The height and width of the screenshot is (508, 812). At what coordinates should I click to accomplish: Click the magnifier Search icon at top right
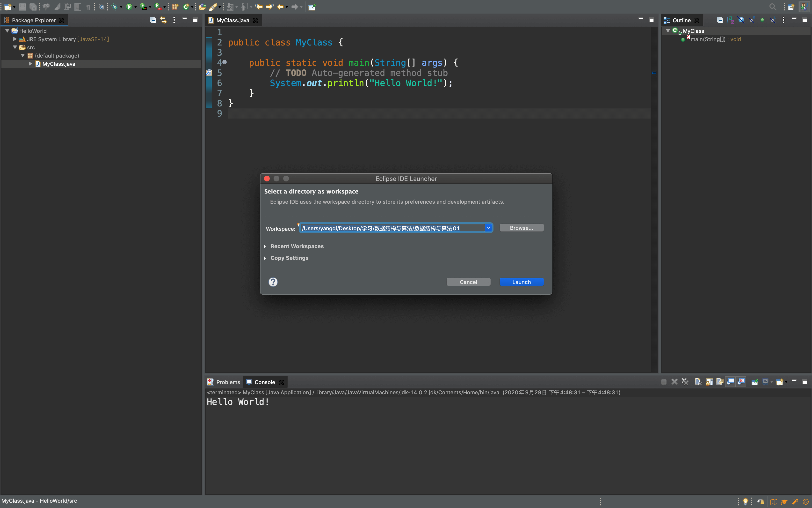coord(773,7)
